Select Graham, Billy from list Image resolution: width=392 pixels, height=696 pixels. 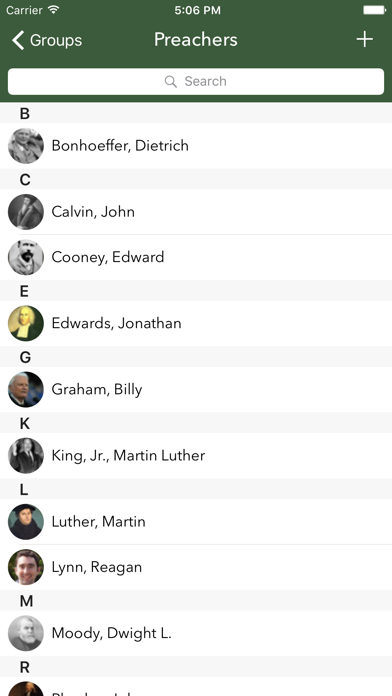pos(196,389)
